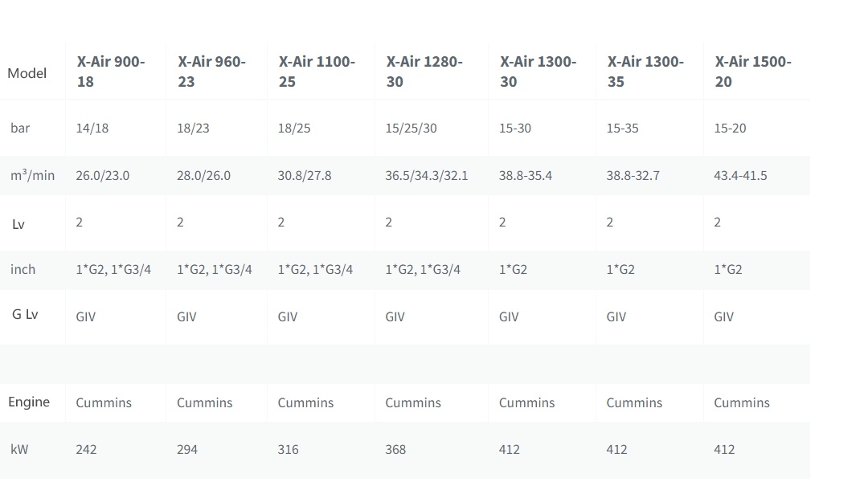
Task: Select the X-Air 960-23 column header
Action: pos(211,71)
